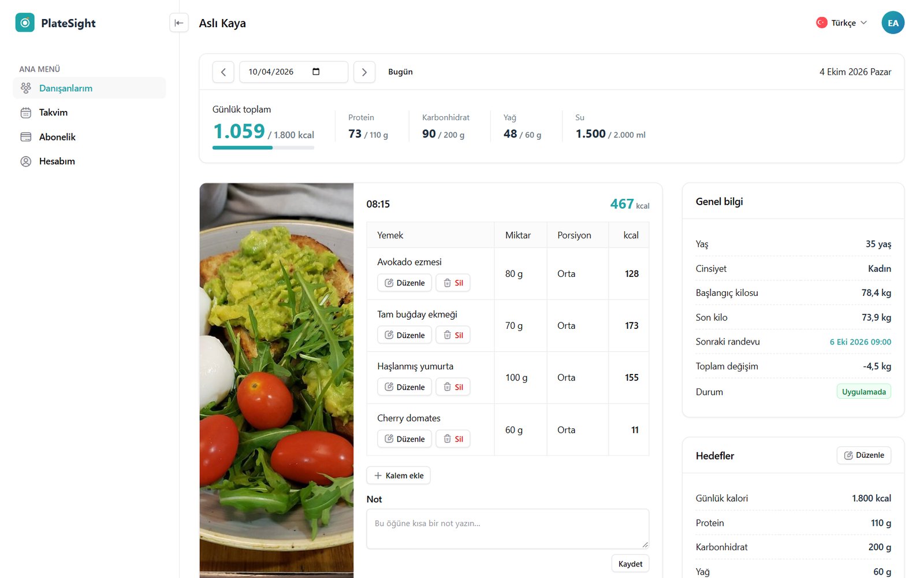Screen dimensions: 924x578
Task: Open the Danışanlarım menu item
Action: [x=90, y=88]
